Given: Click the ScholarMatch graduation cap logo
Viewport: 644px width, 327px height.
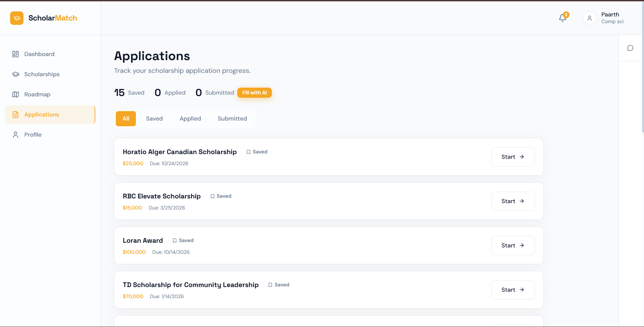Looking at the screenshot, I should click(17, 18).
